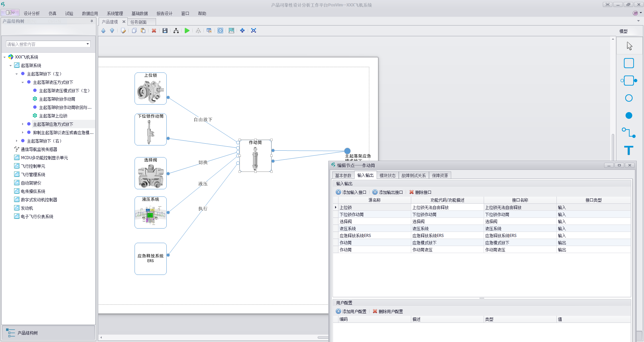Expand the 主起落架放下（右） tree node
The image size is (644, 342).
(17, 141)
